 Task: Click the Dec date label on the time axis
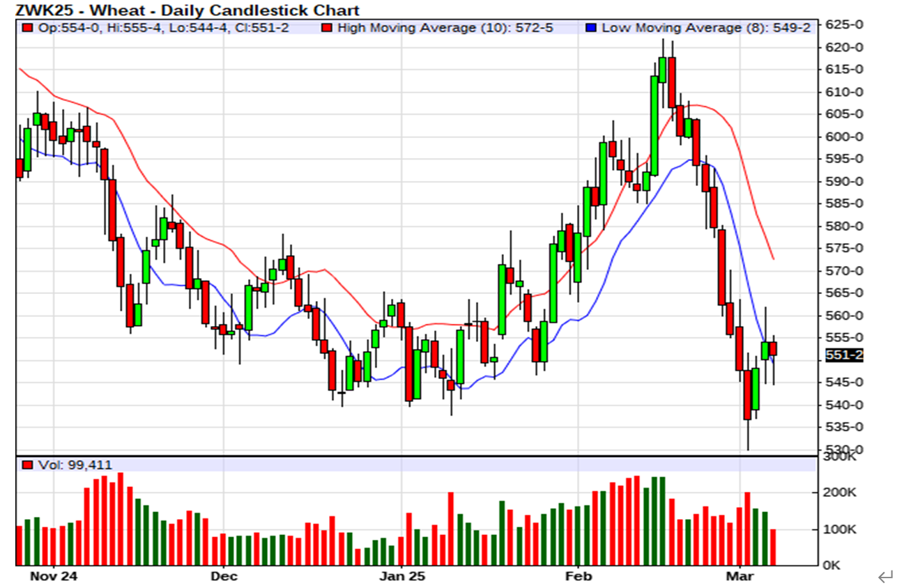point(224,576)
